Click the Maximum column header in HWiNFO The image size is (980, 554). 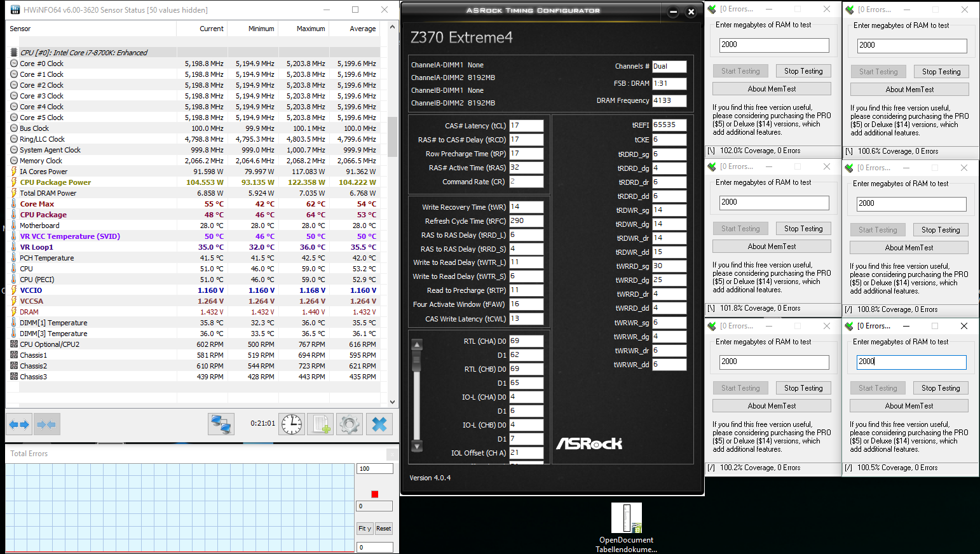303,29
